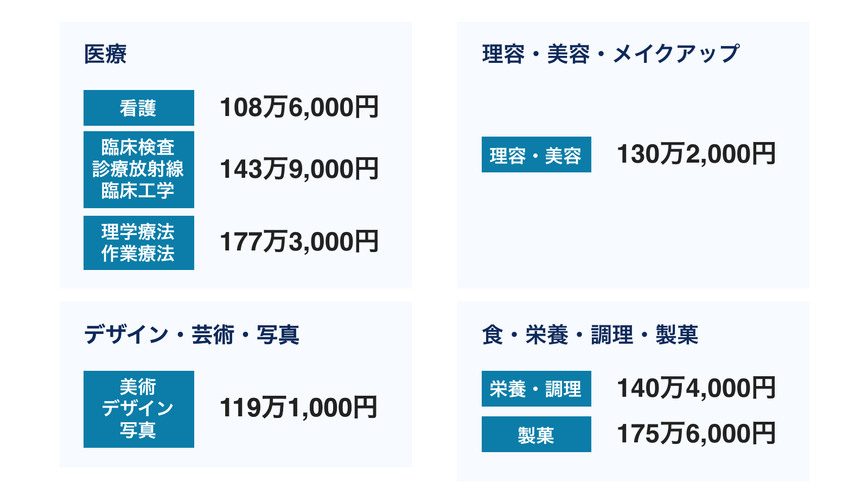The image size is (868, 502).
Task: Click the 理学療法 作業療法 label box
Action: point(139,243)
